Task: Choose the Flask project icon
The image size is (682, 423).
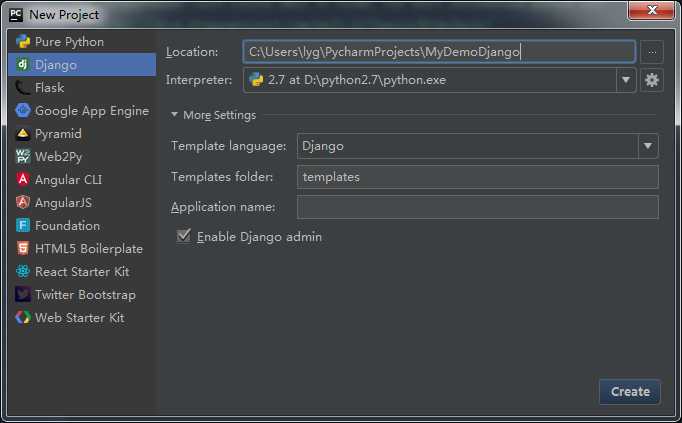Action: (23, 88)
